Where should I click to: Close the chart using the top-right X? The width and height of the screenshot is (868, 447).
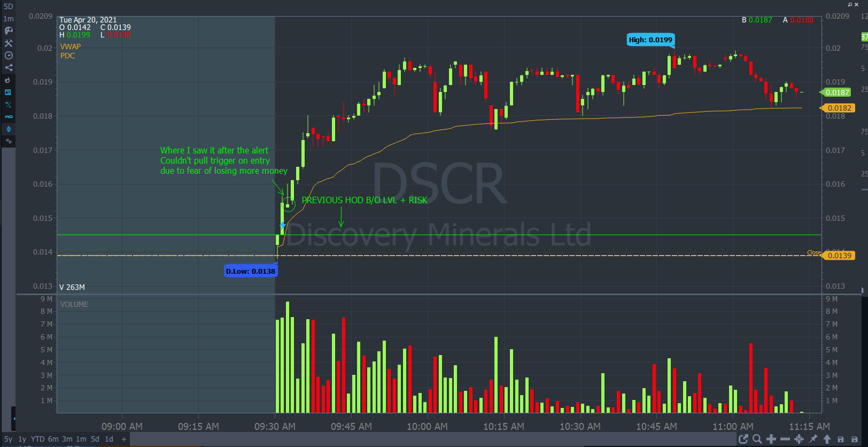click(x=856, y=4)
